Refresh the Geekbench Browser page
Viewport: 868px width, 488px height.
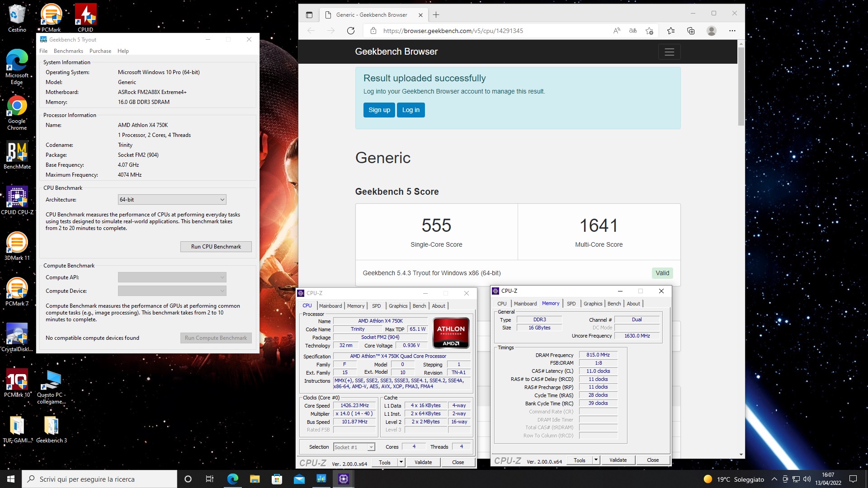tap(350, 31)
